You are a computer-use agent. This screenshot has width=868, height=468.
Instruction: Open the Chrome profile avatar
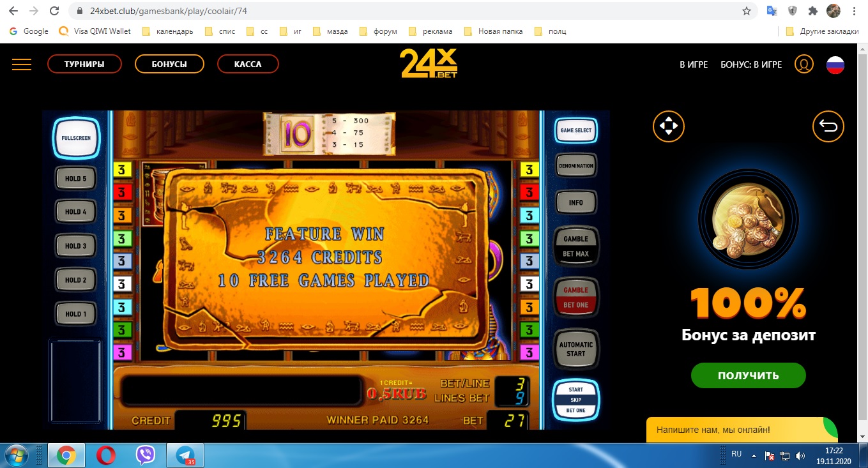[x=833, y=11]
